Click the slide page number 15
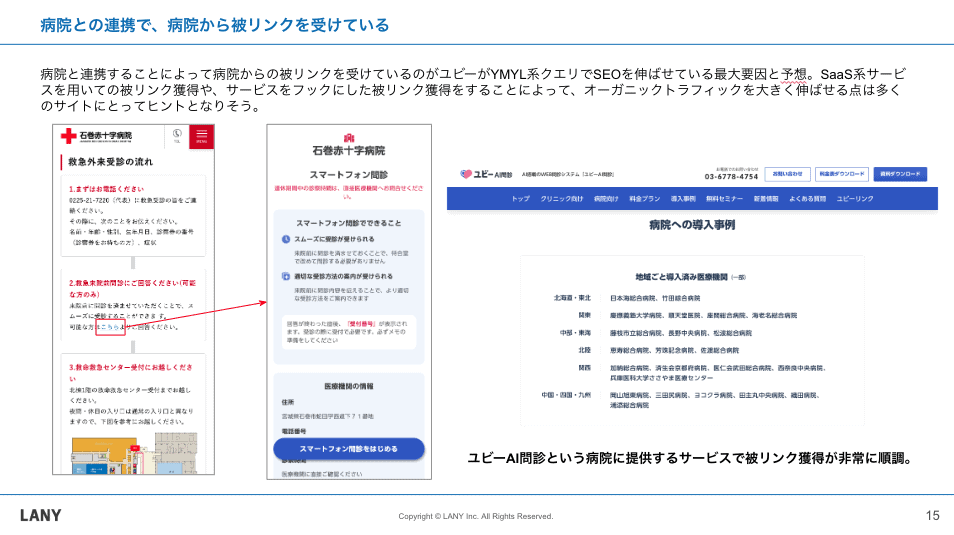Image resolution: width=954 pixels, height=535 pixels. (933, 516)
